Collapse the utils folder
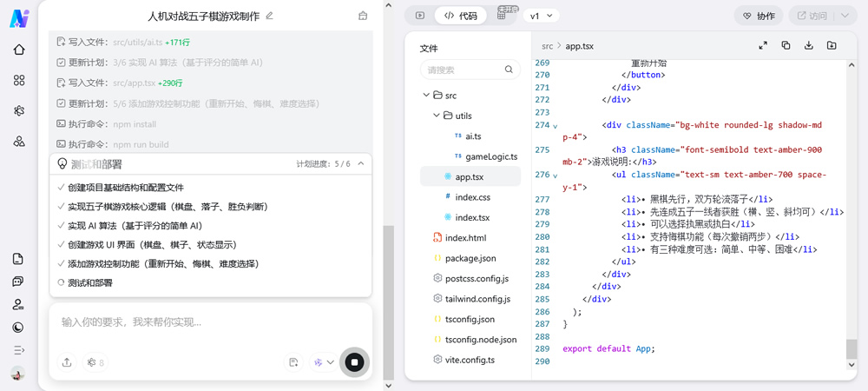 pos(437,116)
